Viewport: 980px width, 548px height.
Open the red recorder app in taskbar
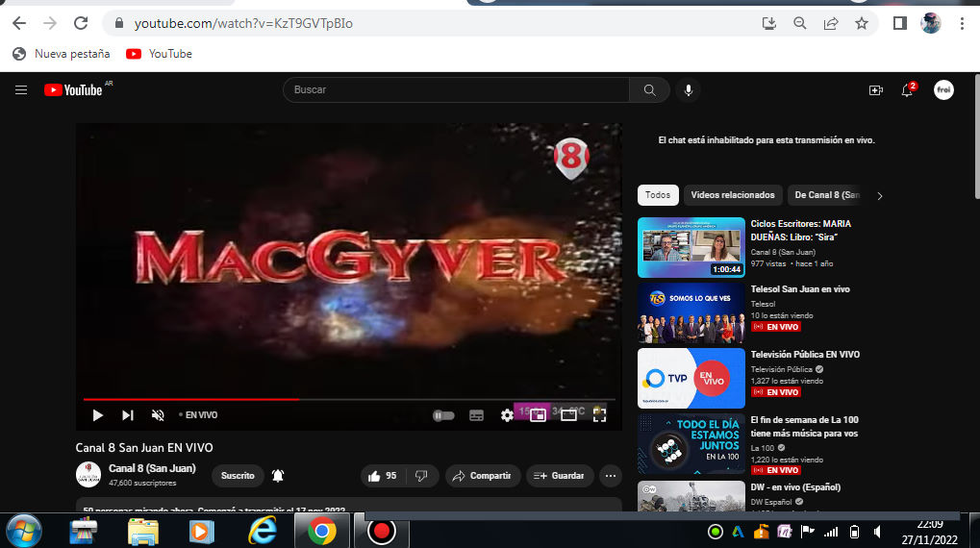(x=381, y=532)
